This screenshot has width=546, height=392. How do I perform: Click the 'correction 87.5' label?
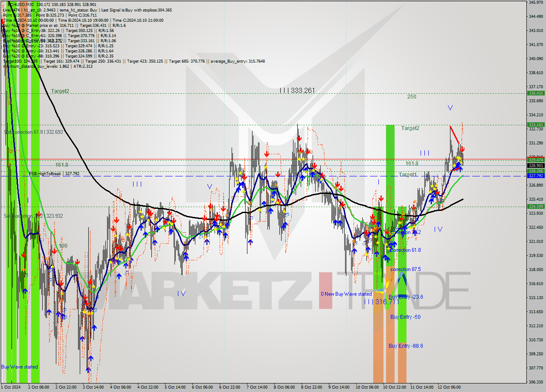[x=406, y=269]
